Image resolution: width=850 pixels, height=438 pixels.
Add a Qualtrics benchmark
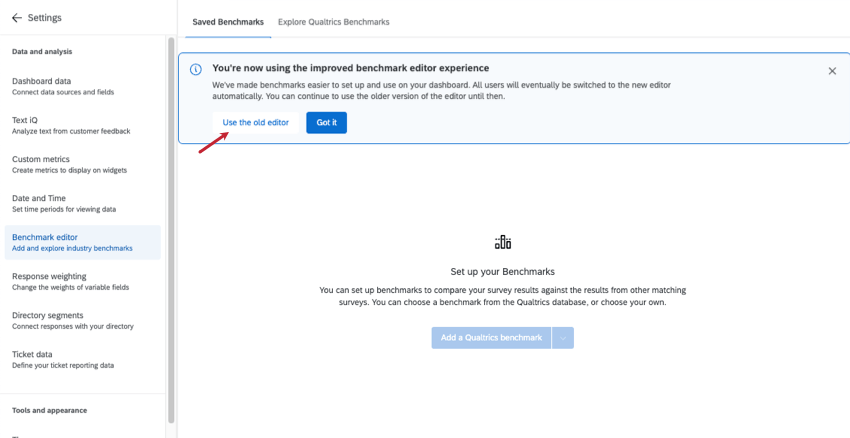(x=491, y=338)
